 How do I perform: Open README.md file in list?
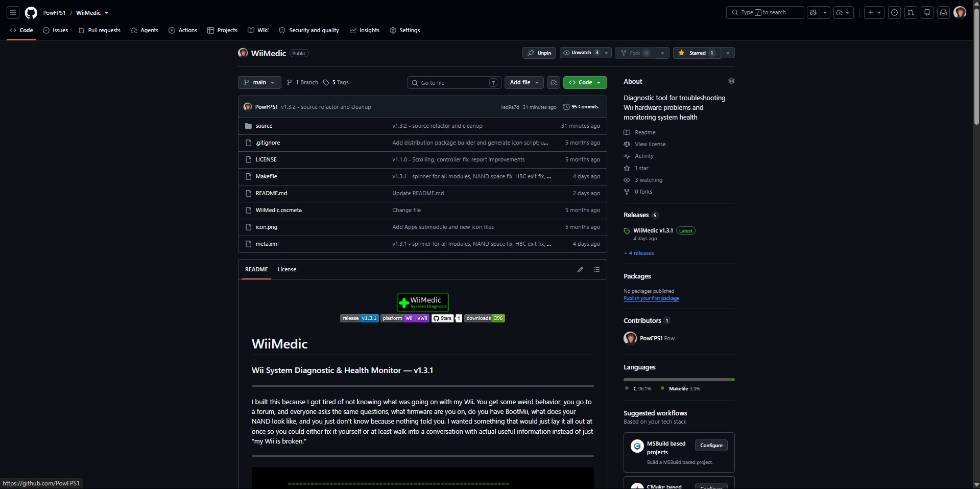pyautogui.click(x=271, y=193)
